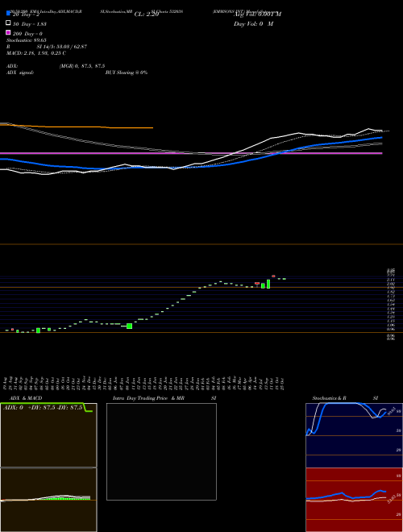Screen dimensions: 403x532
Task: Click the topmost red candle at chart peak
Action: [x=273, y=276]
